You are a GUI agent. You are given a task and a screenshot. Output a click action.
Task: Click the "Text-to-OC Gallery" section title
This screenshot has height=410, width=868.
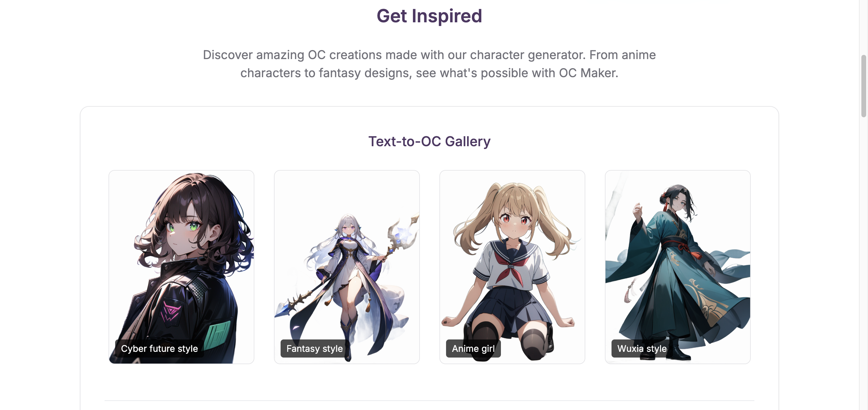pos(429,141)
